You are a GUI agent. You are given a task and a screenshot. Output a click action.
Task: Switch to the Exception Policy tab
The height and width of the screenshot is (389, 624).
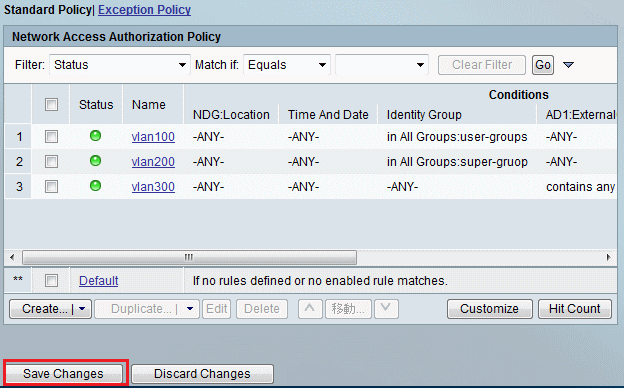[x=144, y=10]
